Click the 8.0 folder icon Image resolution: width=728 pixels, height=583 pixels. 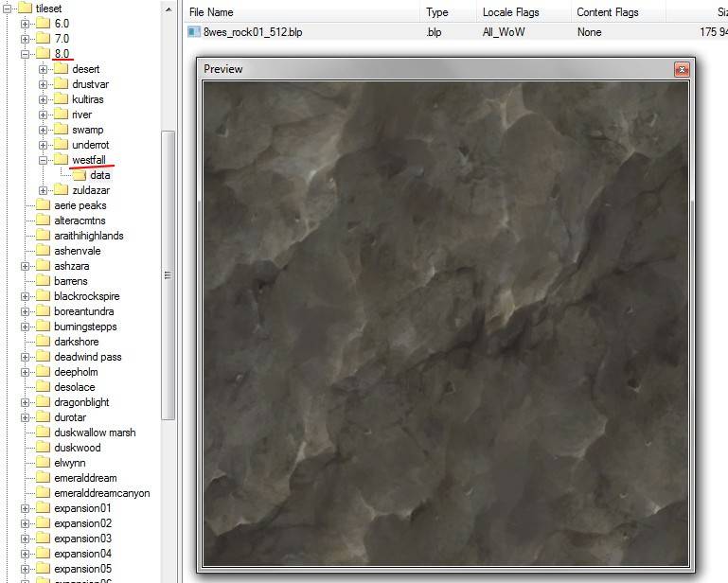click(43, 53)
